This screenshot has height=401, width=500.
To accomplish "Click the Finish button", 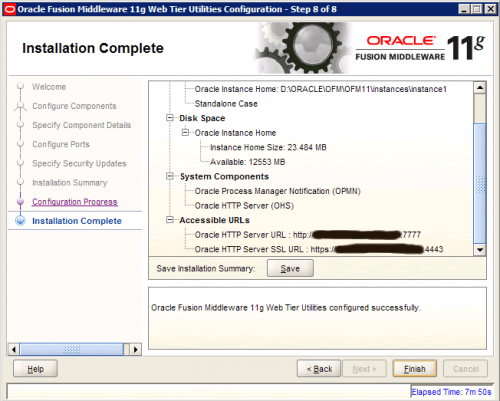I will point(414,369).
